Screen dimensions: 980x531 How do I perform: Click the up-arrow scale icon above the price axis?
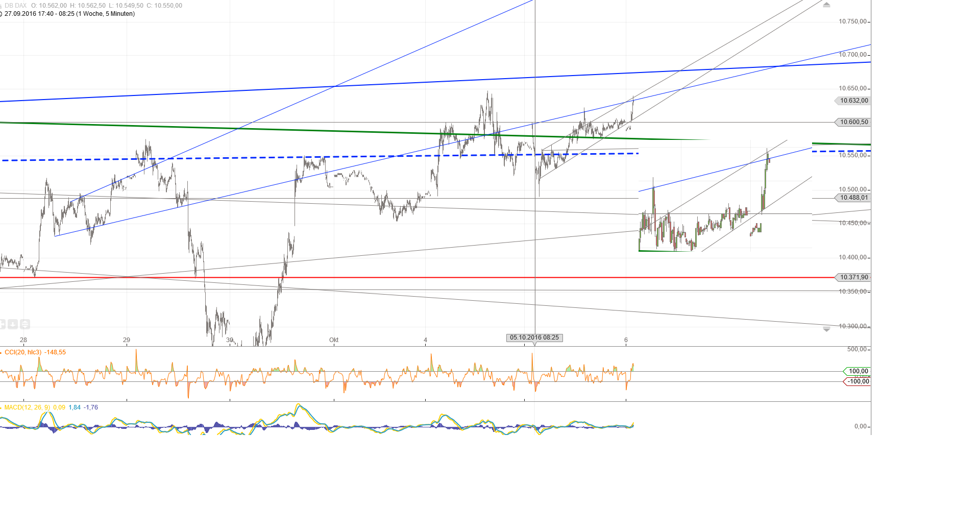(x=826, y=5)
